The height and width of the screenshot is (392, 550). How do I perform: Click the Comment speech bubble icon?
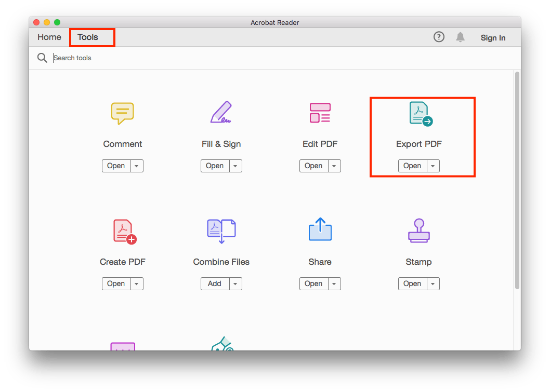122,113
